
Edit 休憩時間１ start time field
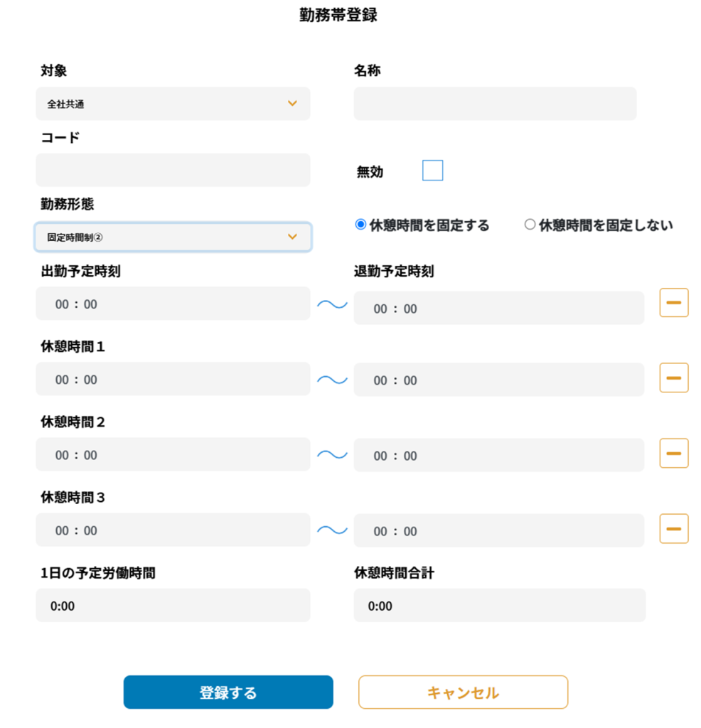point(173,379)
